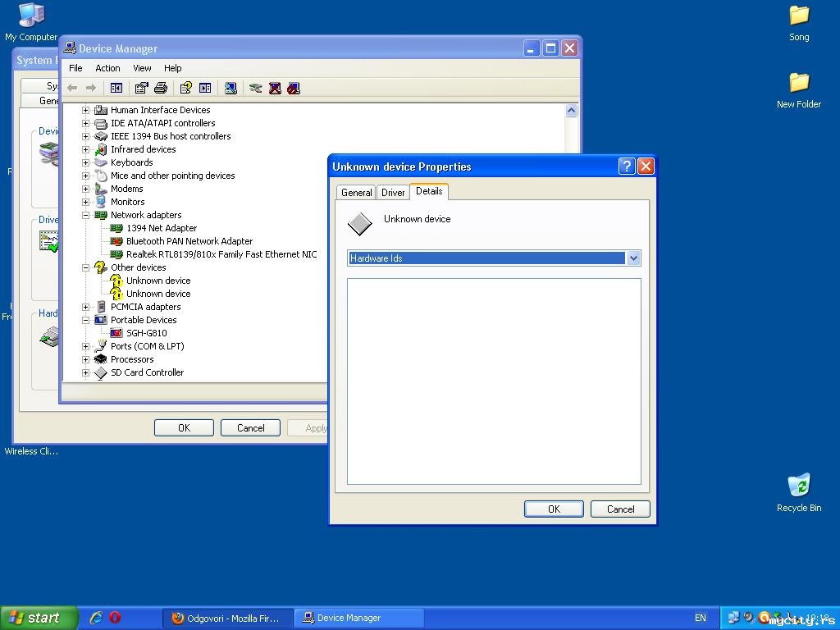Click Scan for hardware changes icon
This screenshot has height=630, width=840.
pyautogui.click(x=231, y=88)
